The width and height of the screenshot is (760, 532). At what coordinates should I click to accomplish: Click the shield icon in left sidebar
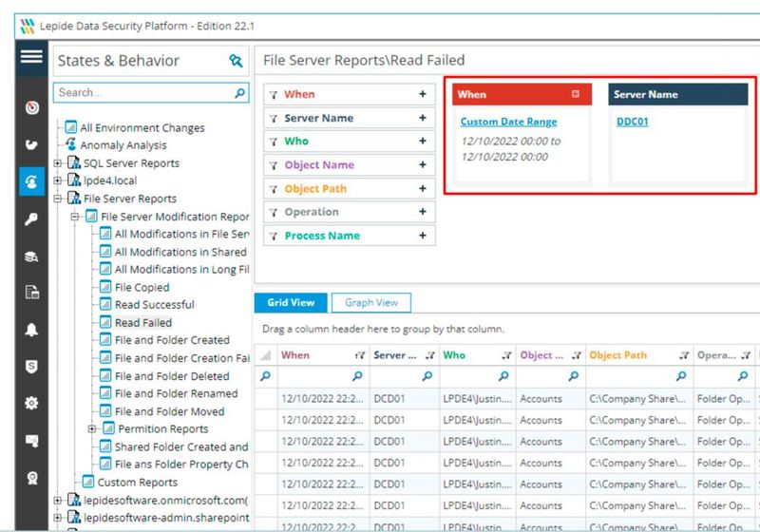[x=31, y=367]
